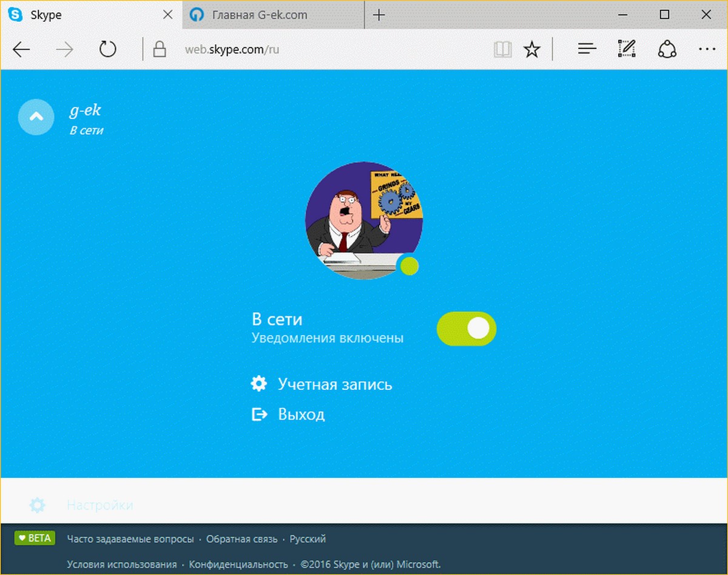This screenshot has height=575, width=728.
Task: Switch to the Главная G-ek.com tab
Action: [x=273, y=15]
